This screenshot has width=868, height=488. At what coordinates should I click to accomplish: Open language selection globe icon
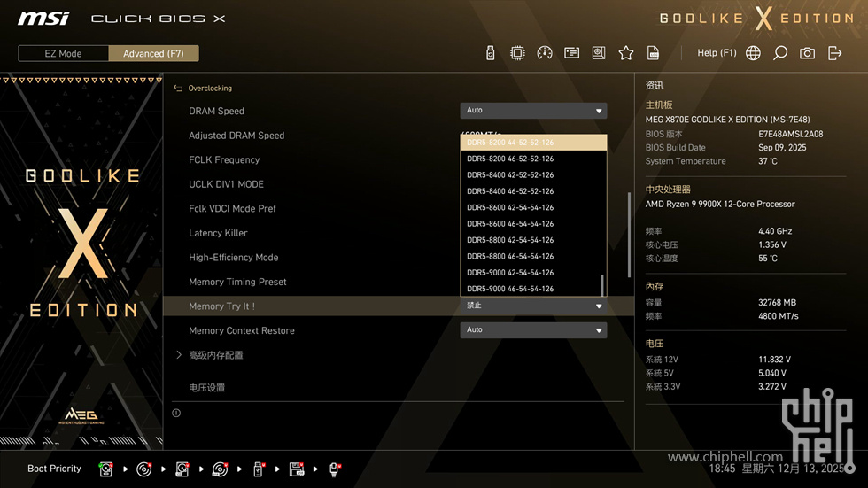tap(753, 53)
